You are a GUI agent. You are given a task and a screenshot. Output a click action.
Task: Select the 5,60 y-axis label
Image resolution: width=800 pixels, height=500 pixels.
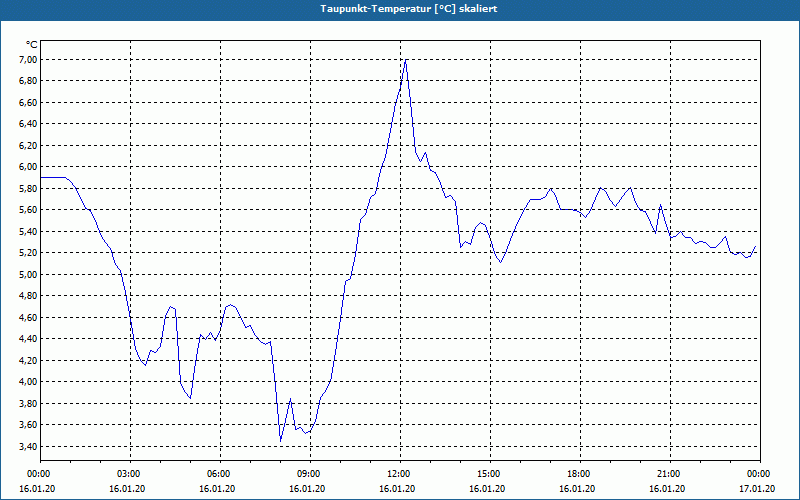[x=30, y=210]
